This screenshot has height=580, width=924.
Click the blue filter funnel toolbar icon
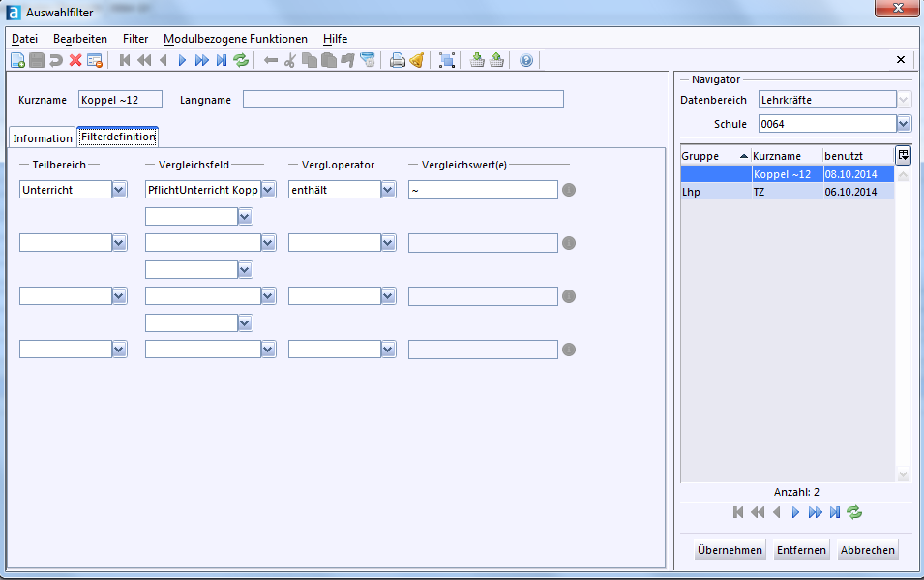click(367, 60)
